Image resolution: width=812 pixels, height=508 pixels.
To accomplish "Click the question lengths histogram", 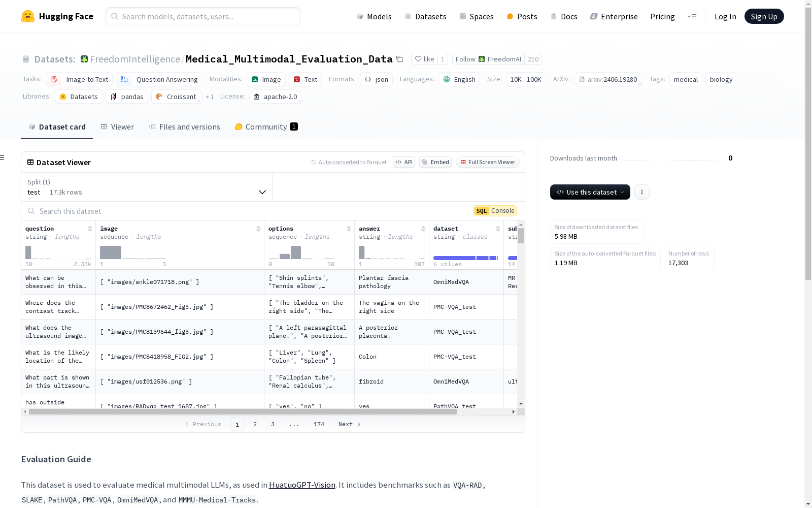I will pos(58,252).
